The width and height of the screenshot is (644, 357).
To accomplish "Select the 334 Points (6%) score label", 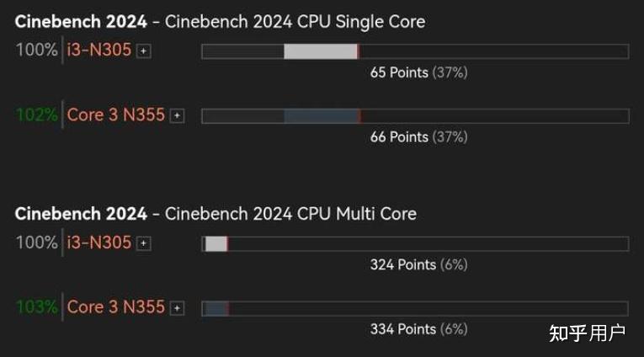I will coord(419,329).
